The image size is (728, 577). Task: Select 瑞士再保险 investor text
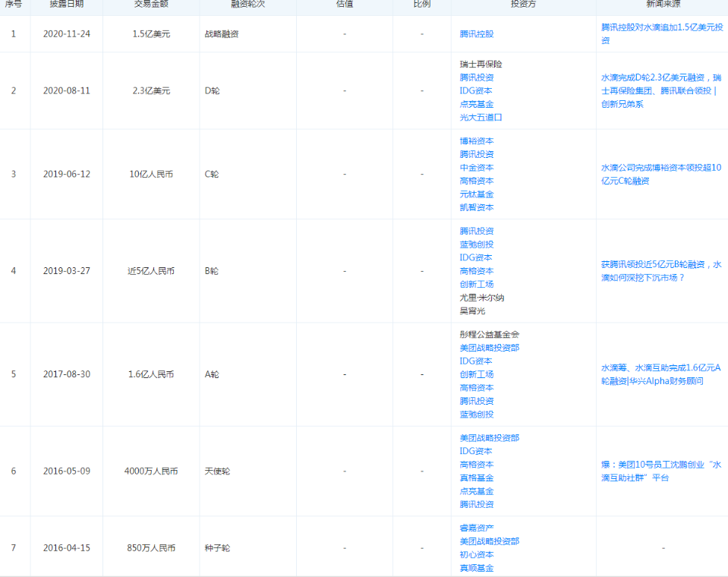[x=481, y=64]
